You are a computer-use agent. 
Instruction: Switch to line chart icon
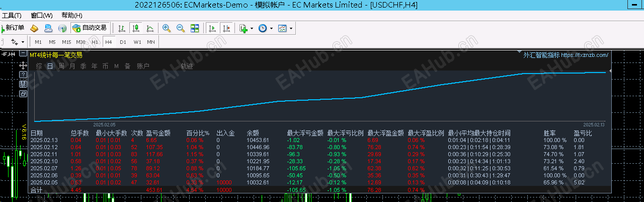pyautogui.click(x=150, y=28)
